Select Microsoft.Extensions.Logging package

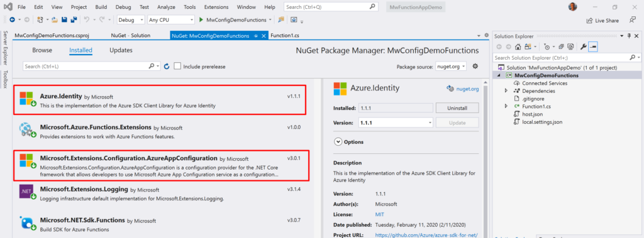point(160,193)
